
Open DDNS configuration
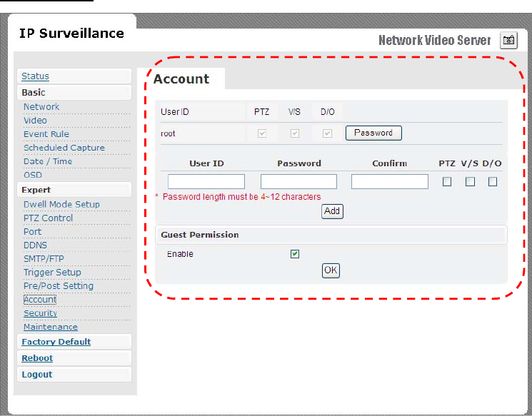[35, 245]
